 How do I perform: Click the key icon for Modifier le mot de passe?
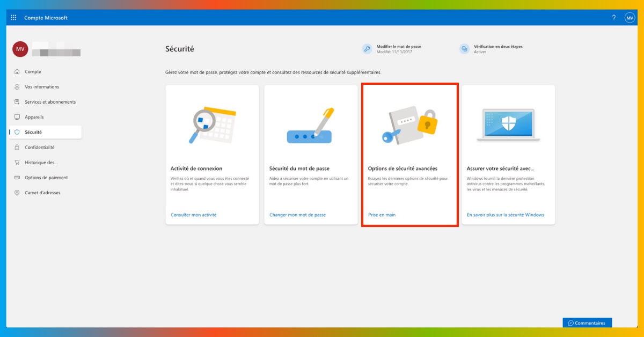367,49
